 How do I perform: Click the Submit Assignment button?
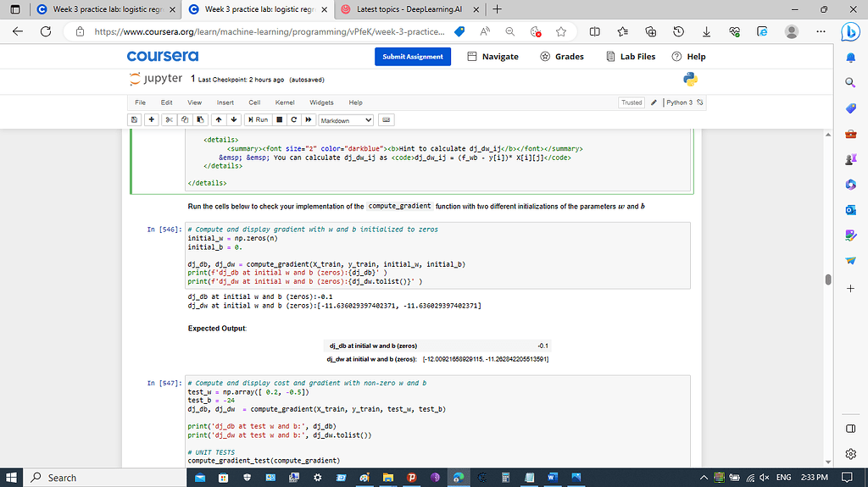click(413, 57)
